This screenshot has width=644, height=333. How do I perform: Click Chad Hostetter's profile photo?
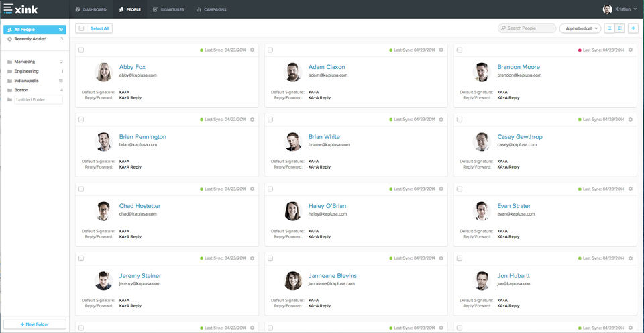(104, 211)
